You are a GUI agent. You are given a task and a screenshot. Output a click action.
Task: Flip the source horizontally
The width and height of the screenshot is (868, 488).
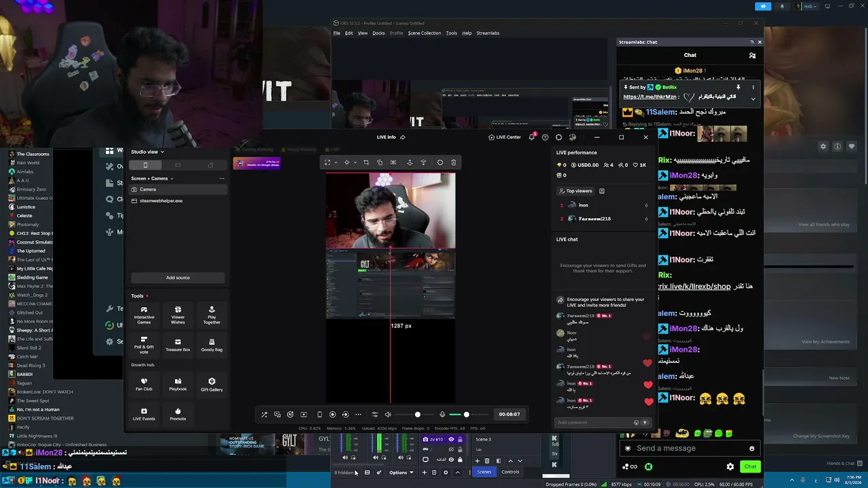(393, 163)
